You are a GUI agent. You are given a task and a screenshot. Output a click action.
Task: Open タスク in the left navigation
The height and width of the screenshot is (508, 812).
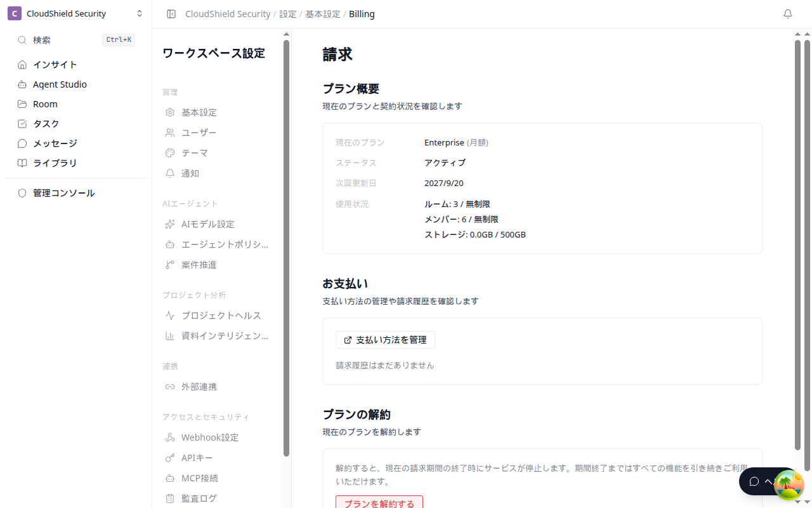(x=75, y=124)
